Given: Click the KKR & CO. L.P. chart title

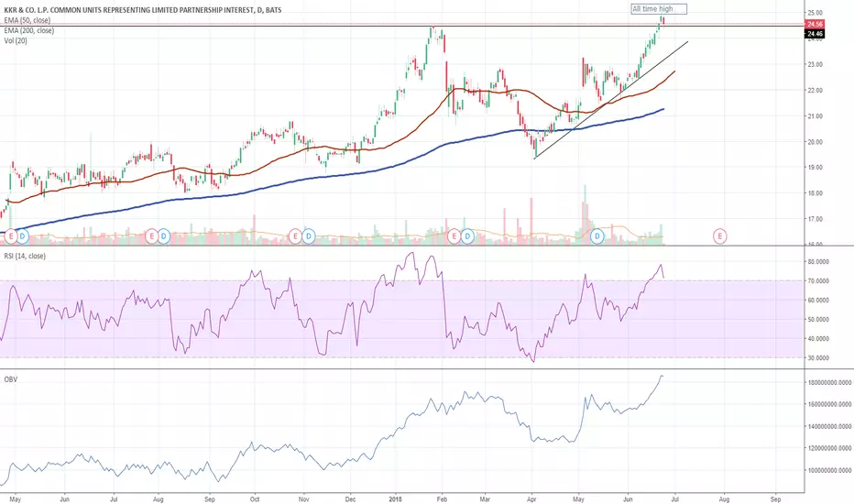Looking at the screenshot, I should (x=143, y=10).
